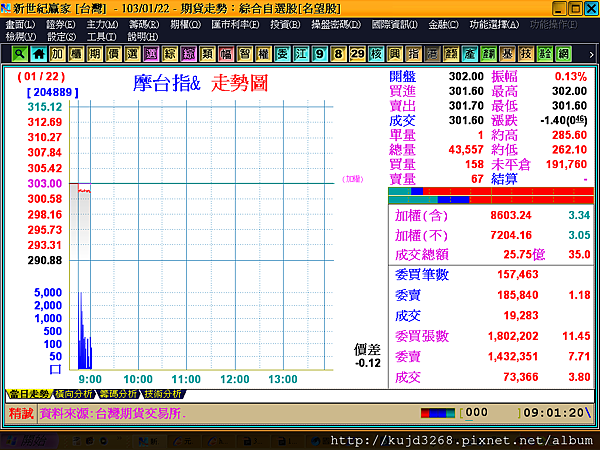Click the dark 港 toolbar button
Screen dimensions: 600x450
432,54
